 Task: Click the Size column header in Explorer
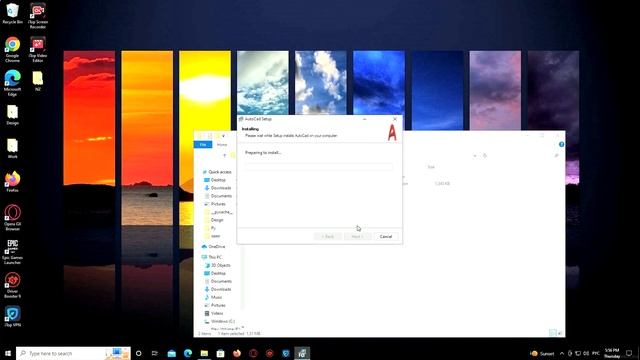point(431,167)
